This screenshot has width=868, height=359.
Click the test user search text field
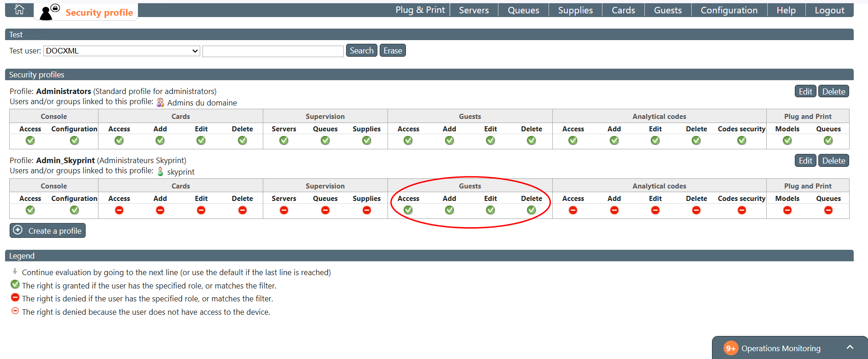[273, 51]
